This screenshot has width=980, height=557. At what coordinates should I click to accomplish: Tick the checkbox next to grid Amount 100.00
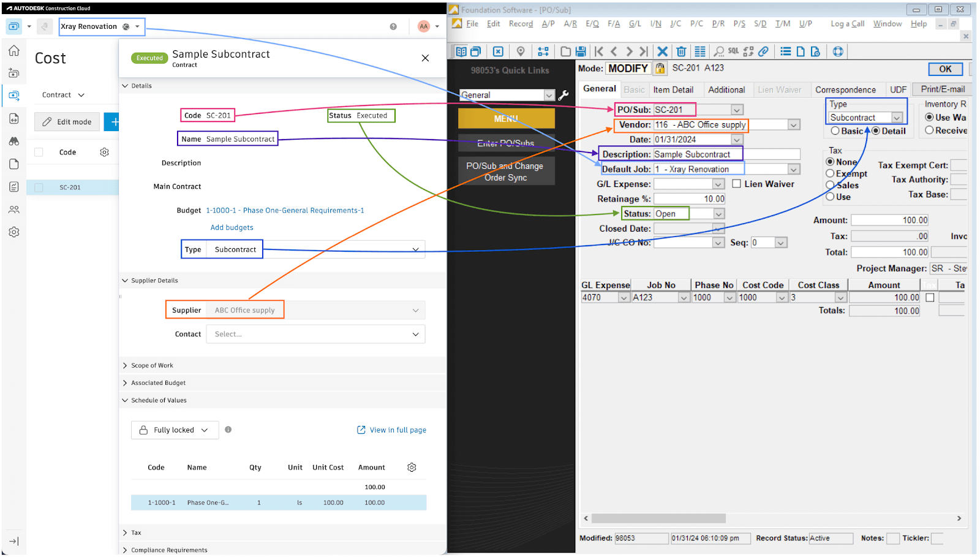pos(930,297)
